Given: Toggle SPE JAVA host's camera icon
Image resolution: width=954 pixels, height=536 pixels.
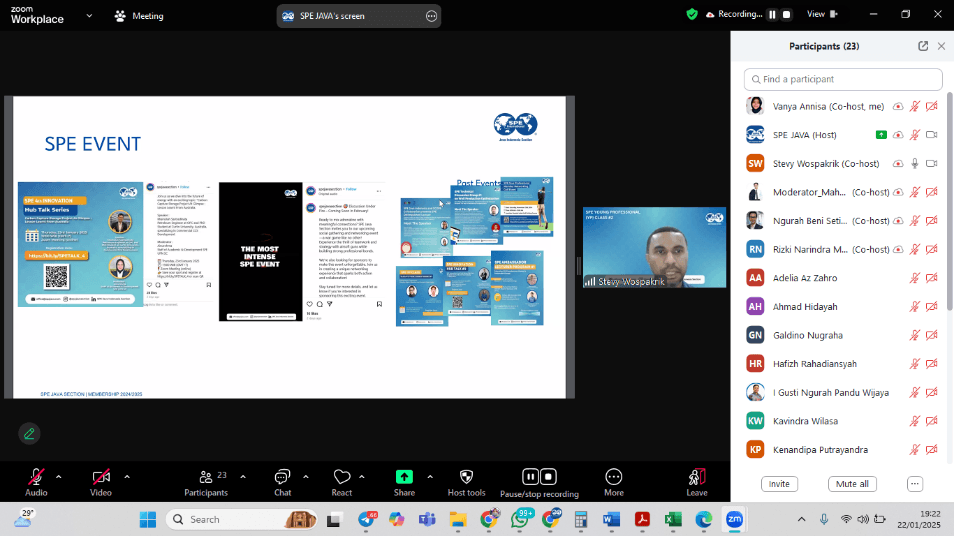Looking at the screenshot, I should tap(931, 135).
